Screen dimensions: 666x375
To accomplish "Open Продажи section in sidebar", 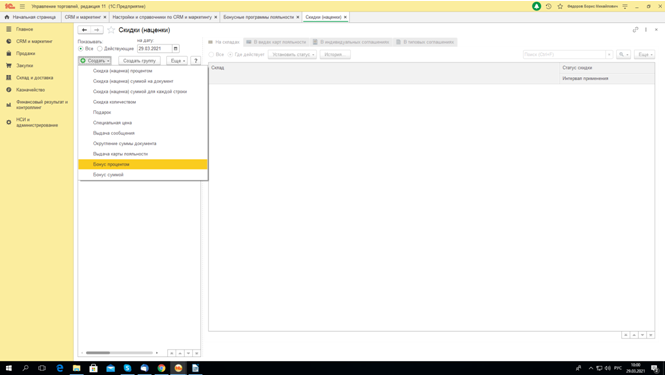I will tap(25, 54).
